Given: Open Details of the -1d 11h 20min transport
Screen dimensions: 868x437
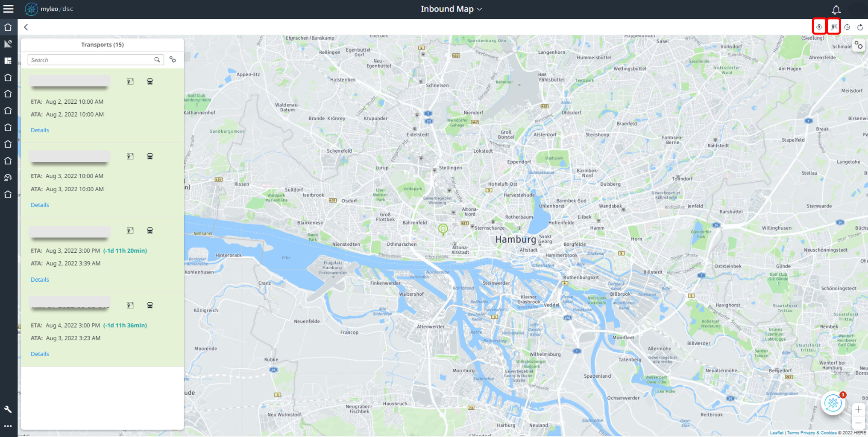Looking at the screenshot, I should pyautogui.click(x=40, y=280).
